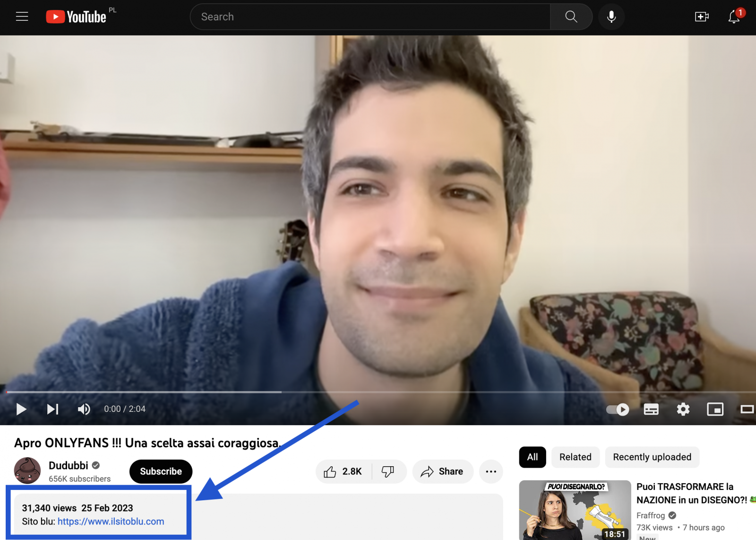The height and width of the screenshot is (540, 756).
Task: Select the Recently uploaded chip
Action: 652,457
